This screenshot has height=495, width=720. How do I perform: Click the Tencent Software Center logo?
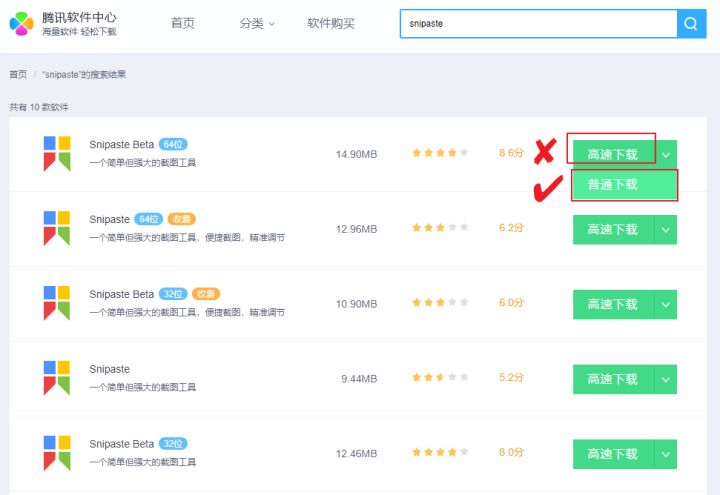(x=22, y=23)
